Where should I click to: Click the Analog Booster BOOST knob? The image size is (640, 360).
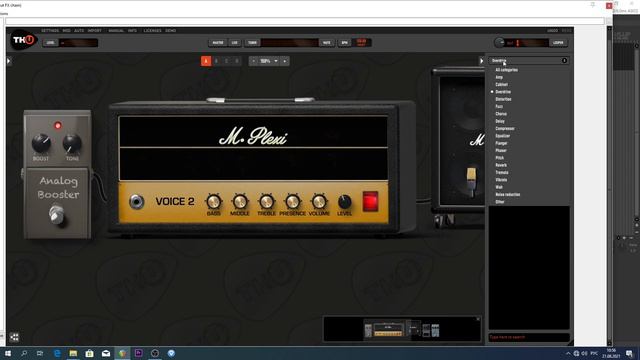41,143
